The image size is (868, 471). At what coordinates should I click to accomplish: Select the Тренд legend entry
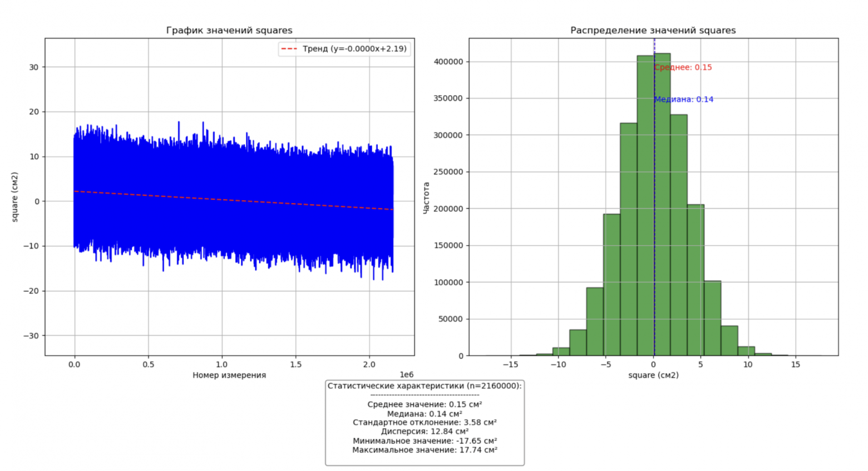tap(343, 49)
